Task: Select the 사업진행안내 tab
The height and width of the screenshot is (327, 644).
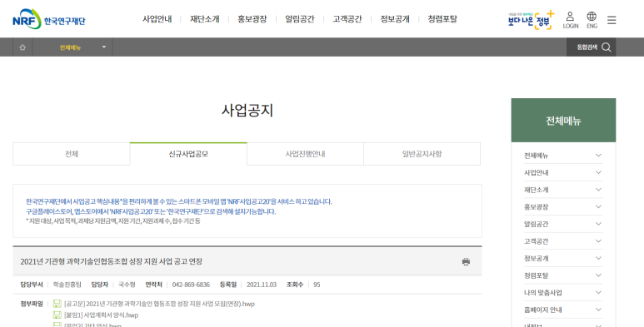Action: point(305,154)
